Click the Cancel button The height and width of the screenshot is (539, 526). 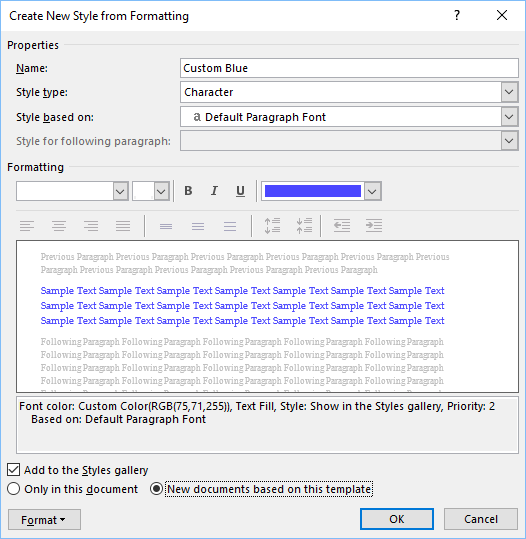click(x=481, y=519)
